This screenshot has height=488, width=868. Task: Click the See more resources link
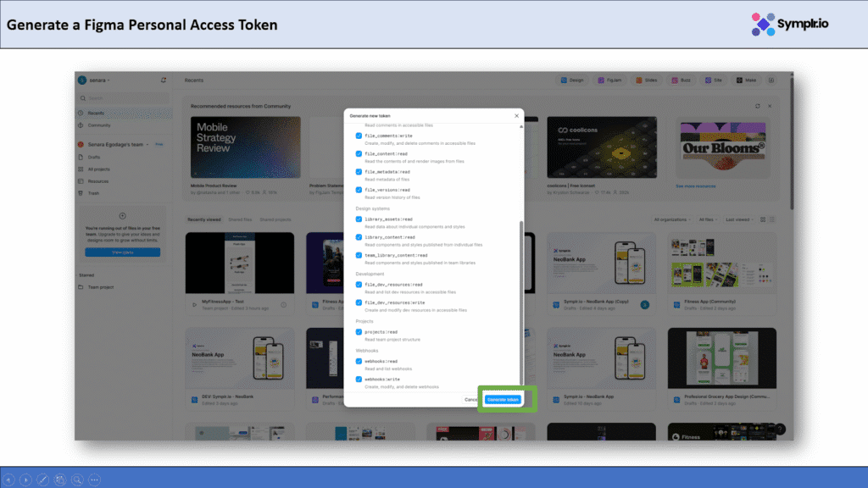coord(695,186)
